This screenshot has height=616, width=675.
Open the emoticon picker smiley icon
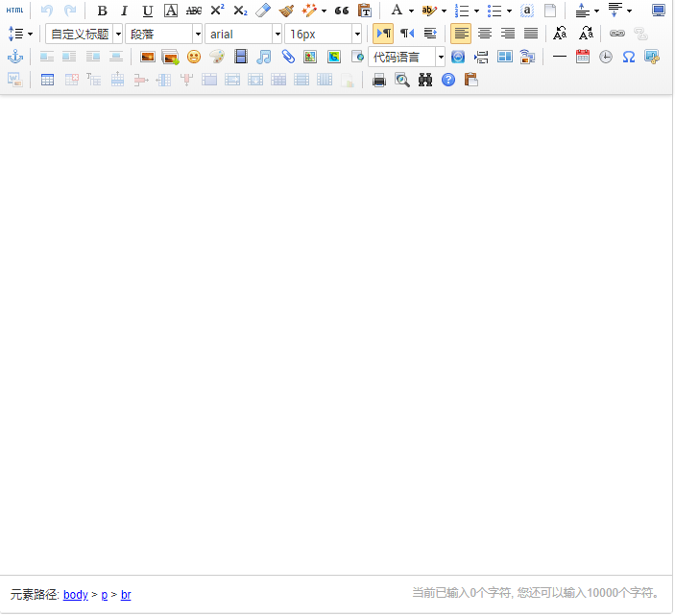pyautogui.click(x=194, y=57)
